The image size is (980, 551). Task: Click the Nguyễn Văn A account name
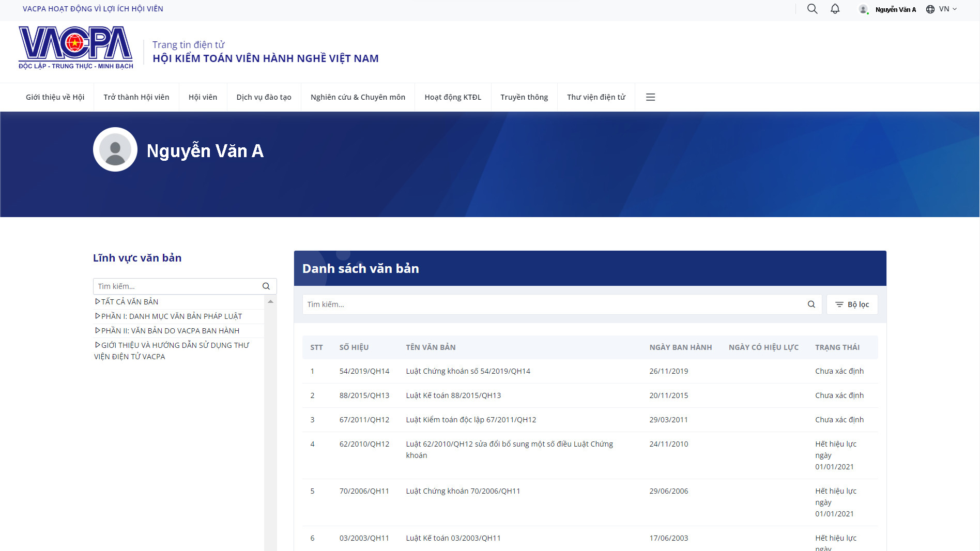(895, 9)
